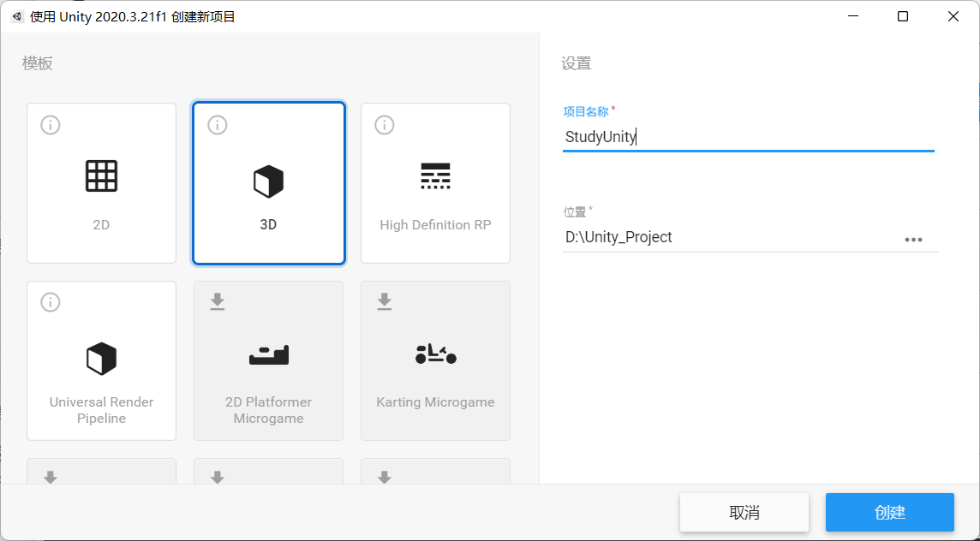Click the 位置 field label

574,211
